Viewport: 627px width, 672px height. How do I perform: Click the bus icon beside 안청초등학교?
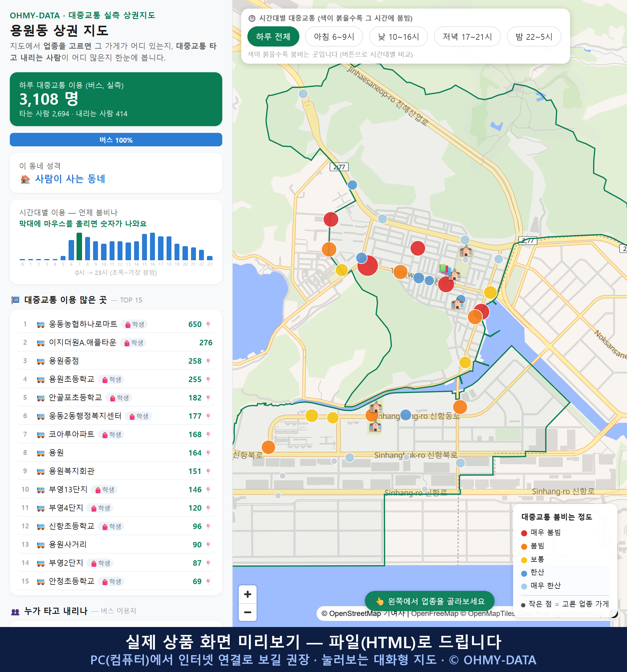click(x=40, y=582)
